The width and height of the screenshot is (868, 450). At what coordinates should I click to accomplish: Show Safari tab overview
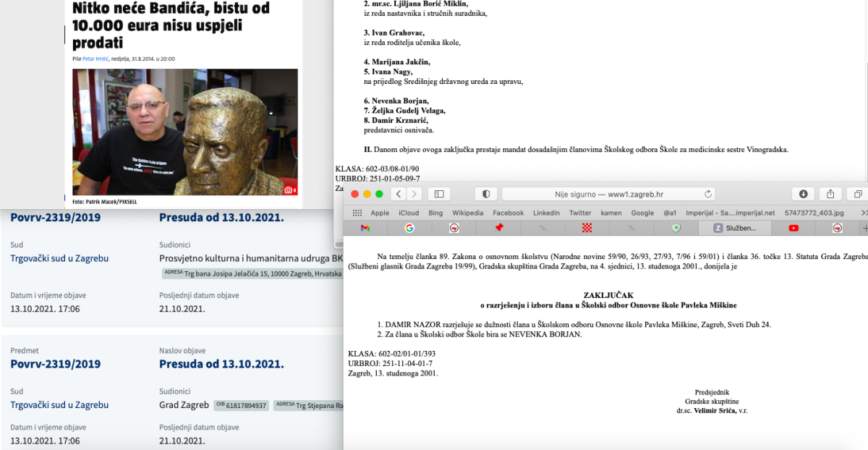point(858,194)
